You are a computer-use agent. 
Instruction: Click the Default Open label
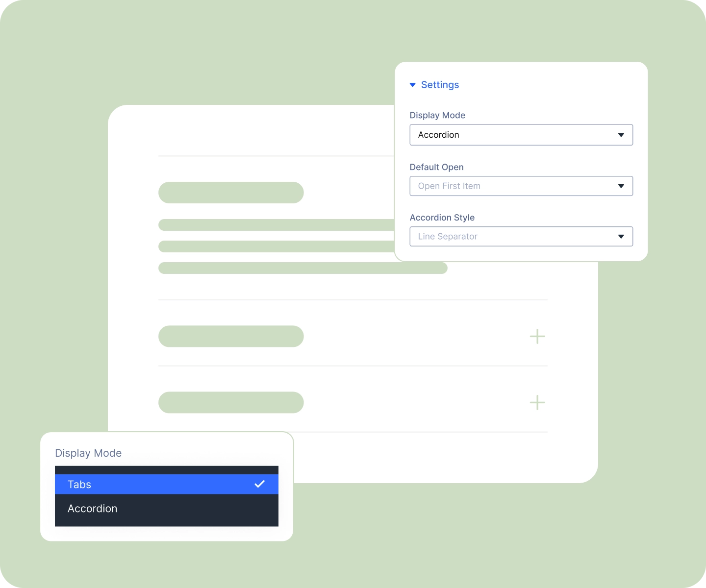436,167
